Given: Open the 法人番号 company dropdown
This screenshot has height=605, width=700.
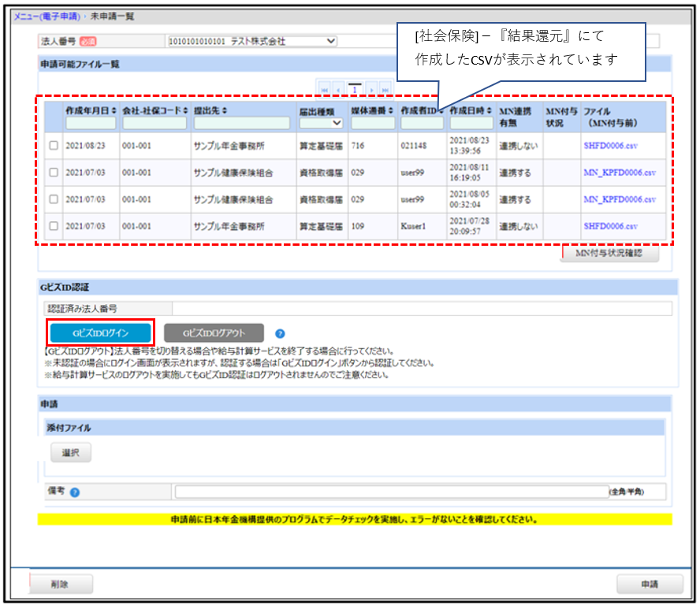Looking at the screenshot, I should pyautogui.click(x=252, y=41).
